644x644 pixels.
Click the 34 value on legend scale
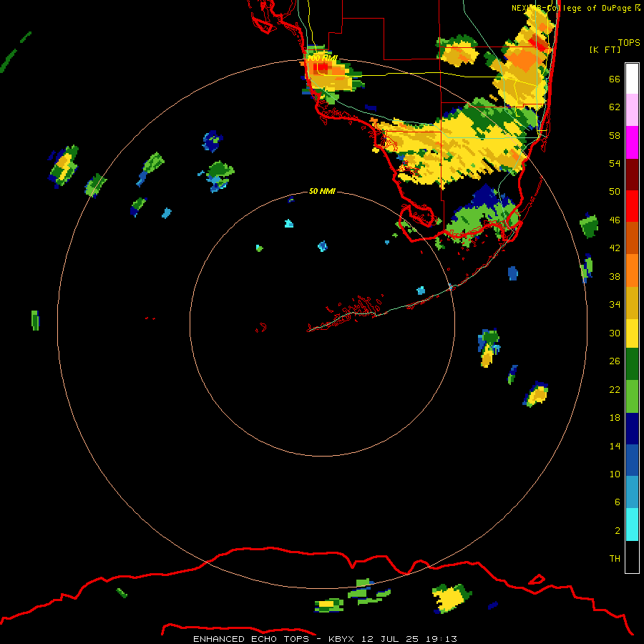click(x=615, y=305)
